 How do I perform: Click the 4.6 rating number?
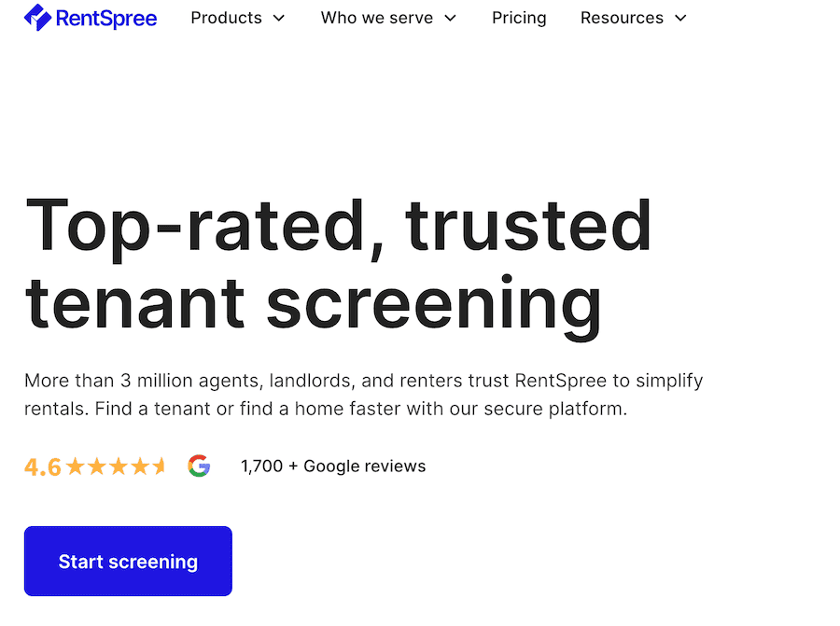pyautogui.click(x=43, y=467)
